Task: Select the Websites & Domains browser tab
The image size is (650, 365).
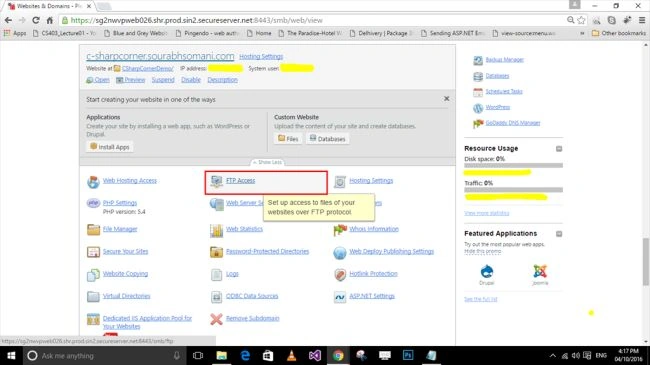Action: [x=50, y=6]
